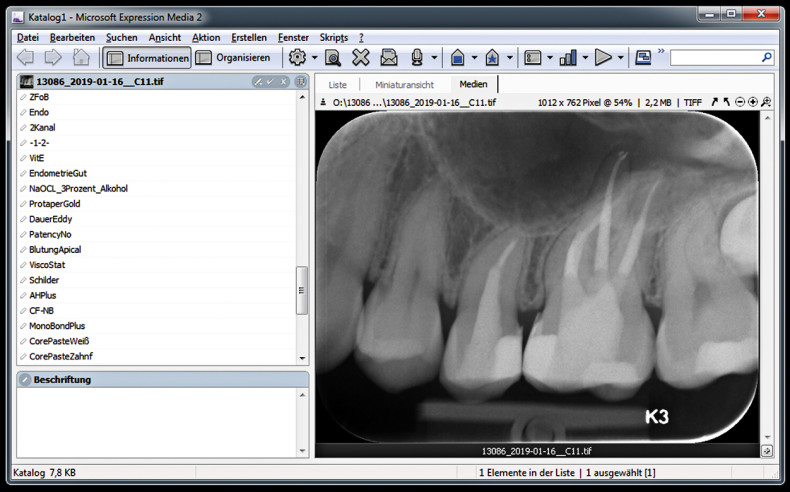Open the microphone dropdown arrow
Viewport: 790px width, 492px height.
[x=434, y=58]
